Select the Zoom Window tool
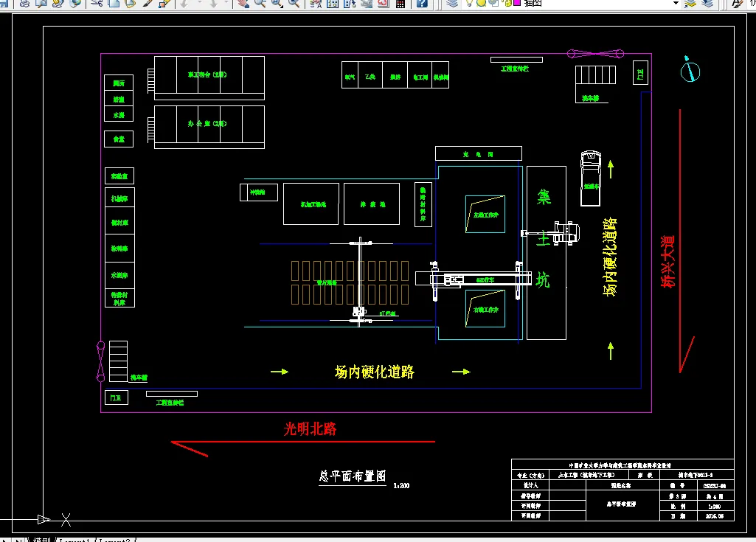Image resolution: width=756 pixels, height=542 pixels. coord(276,5)
